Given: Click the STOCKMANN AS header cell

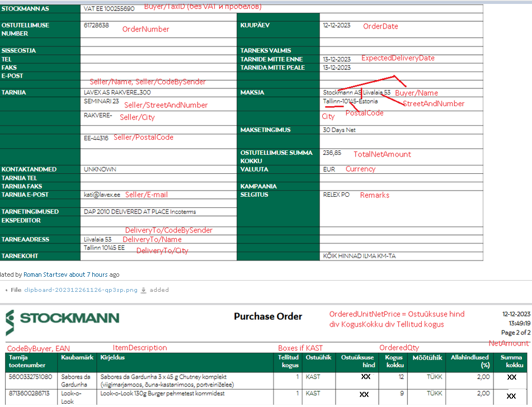Looking at the screenshot, I should coord(40,8).
